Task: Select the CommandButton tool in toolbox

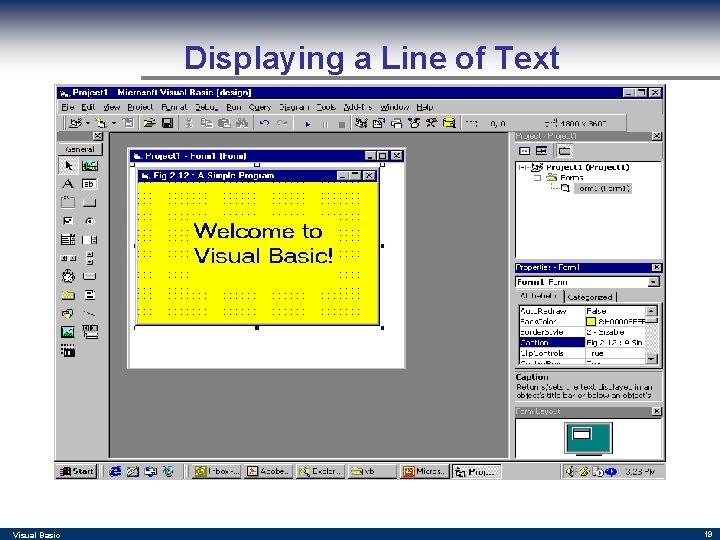Action: (90, 202)
